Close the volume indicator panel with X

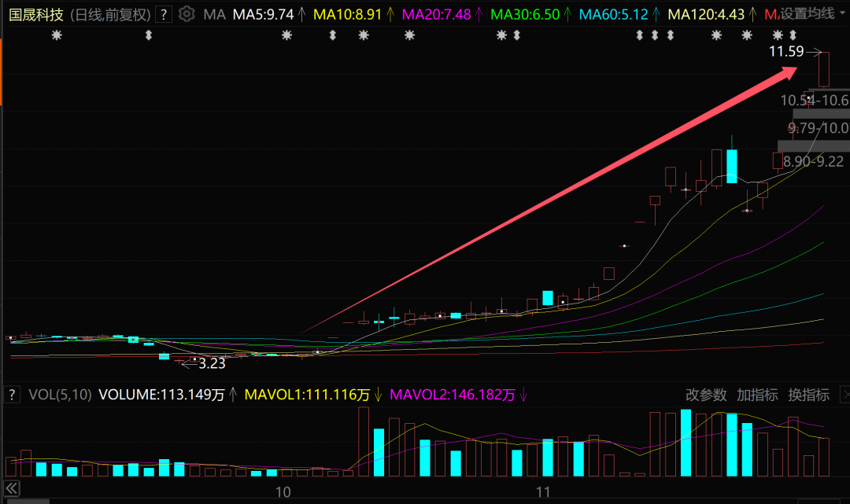click(x=845, y=395)
